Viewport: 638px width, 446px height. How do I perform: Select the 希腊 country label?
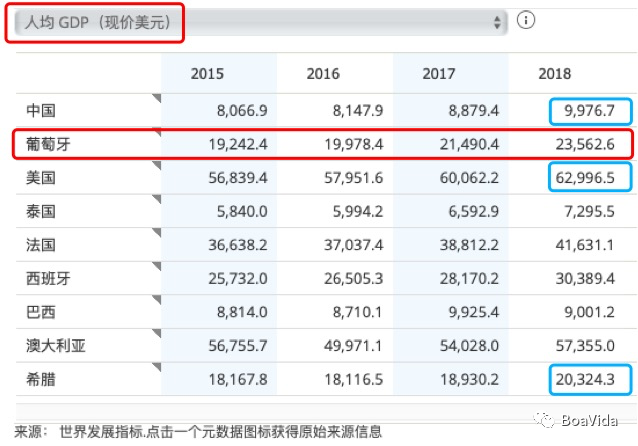(x=41, y=379)
